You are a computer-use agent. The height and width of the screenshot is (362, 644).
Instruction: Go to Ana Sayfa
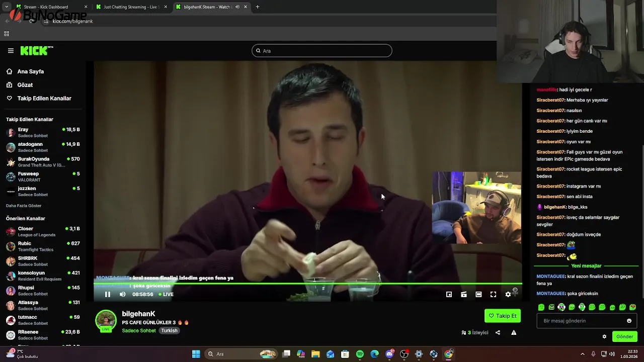(x=32, y=71)
